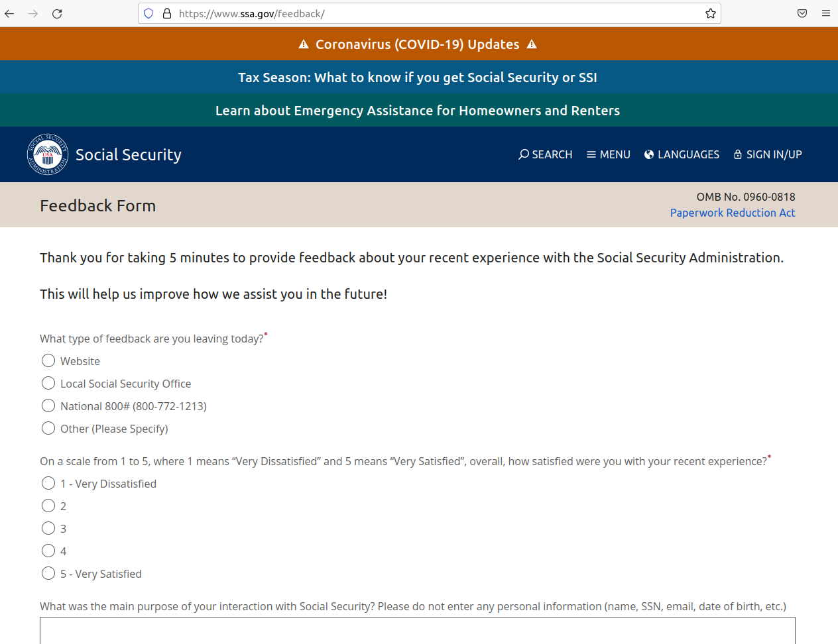The height and width of the screenshot is (644, 838).
Task: Click the warning triangle beside COVID-19 Updates
Action: pyautogui.click(x=303, y=44)
